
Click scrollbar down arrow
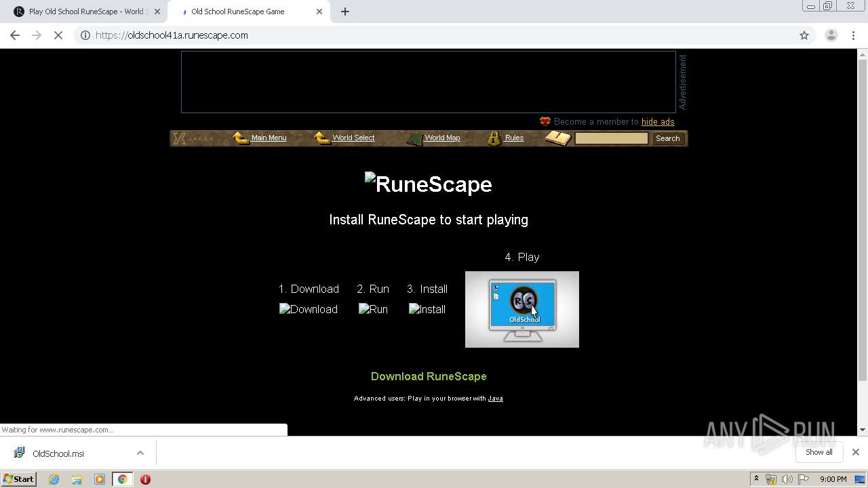tap(863, 430)
